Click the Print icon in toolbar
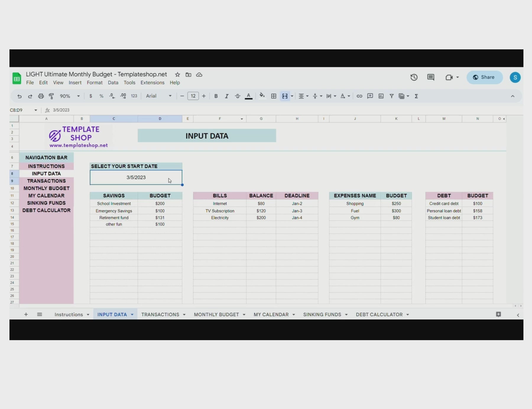 41,96
